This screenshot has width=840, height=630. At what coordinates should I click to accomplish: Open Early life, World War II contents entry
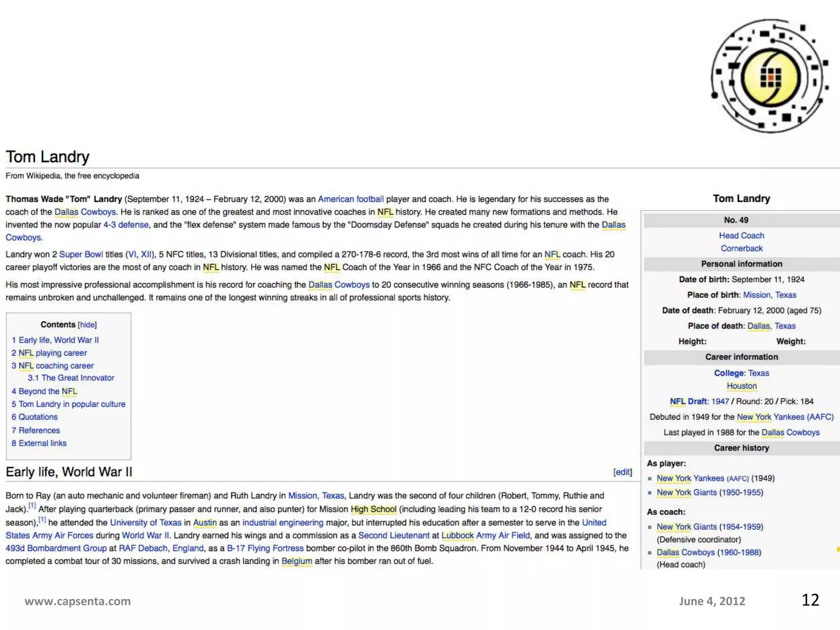(58, 340)
